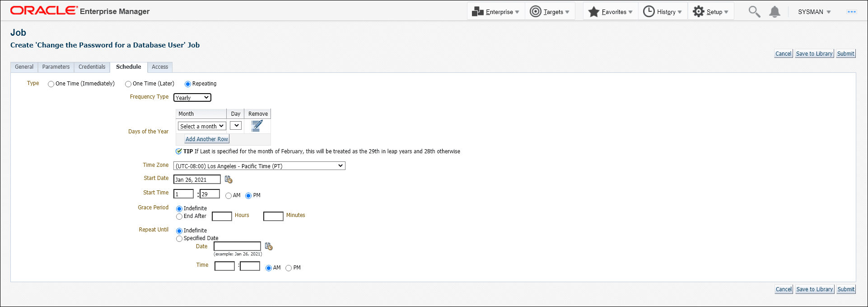868x307 pixels.
Task: Click the Start Date input field
Action: coord(197,179)
